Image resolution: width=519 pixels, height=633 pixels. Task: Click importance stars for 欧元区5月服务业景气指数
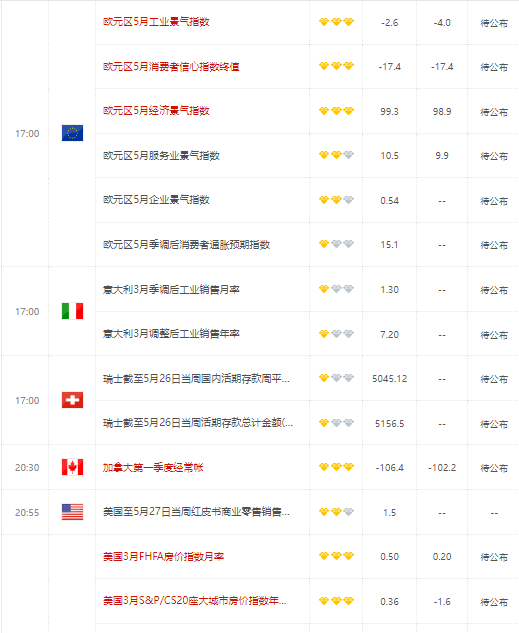(x=336, y=155)
